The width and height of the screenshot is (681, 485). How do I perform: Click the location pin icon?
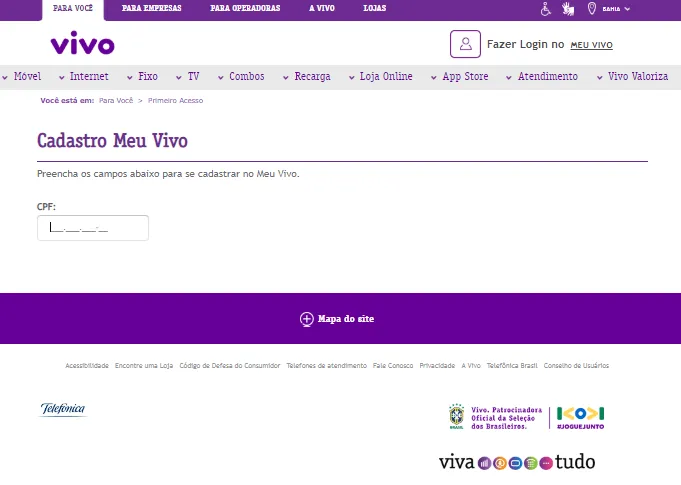592,9
